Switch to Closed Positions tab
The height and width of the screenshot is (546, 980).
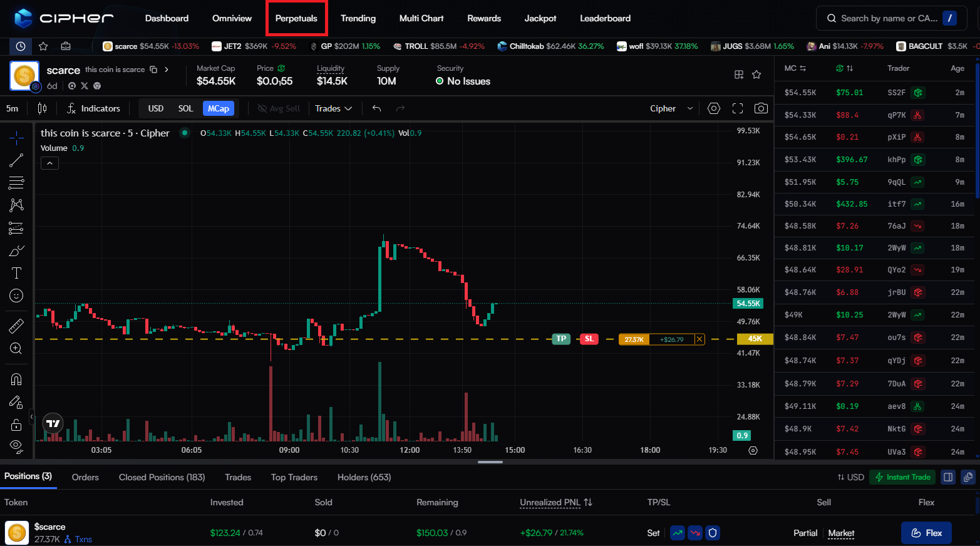point(162,477)
